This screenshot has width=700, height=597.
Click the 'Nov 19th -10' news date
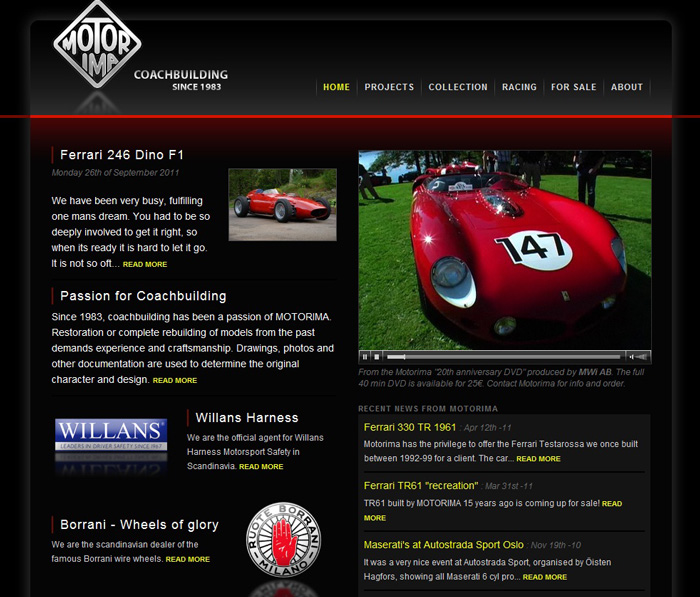(556, 545)
